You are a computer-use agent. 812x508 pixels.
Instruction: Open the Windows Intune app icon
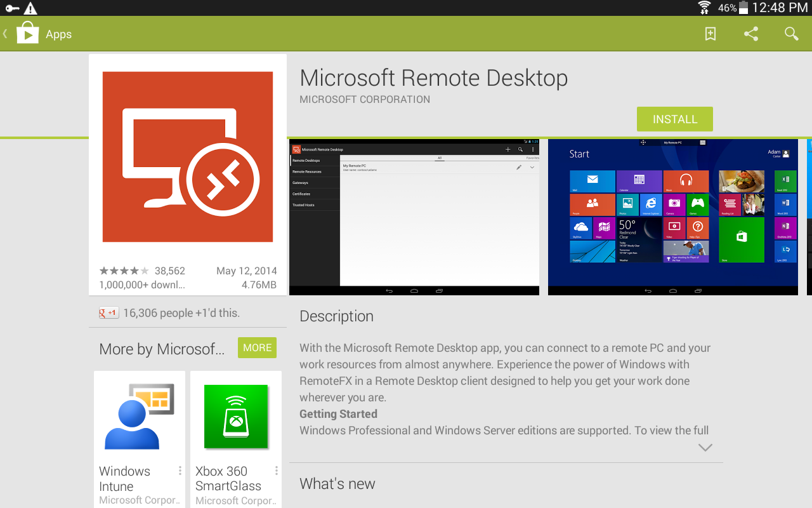coord(140,417)
